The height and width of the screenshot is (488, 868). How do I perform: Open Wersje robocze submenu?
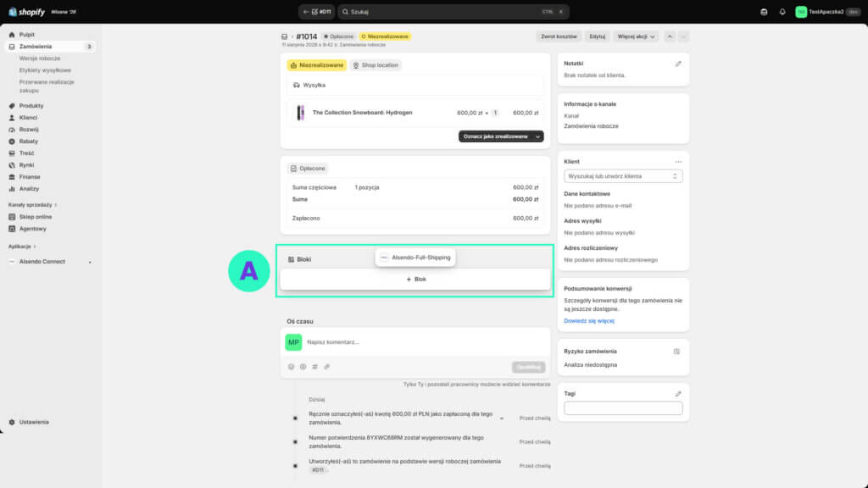tap(40, 58)
